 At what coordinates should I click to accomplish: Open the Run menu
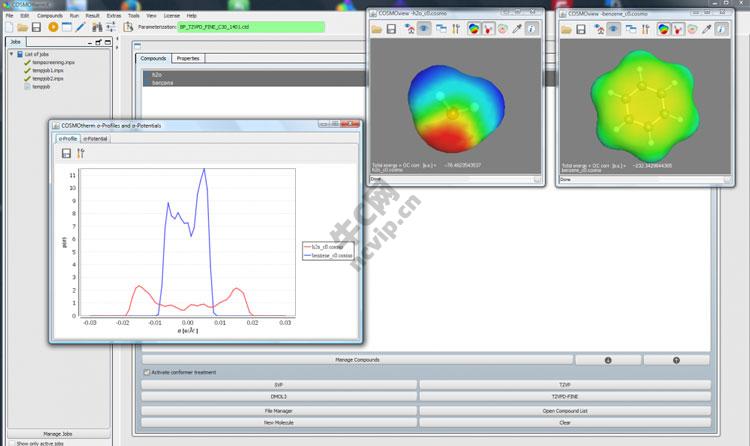(74, 16)
